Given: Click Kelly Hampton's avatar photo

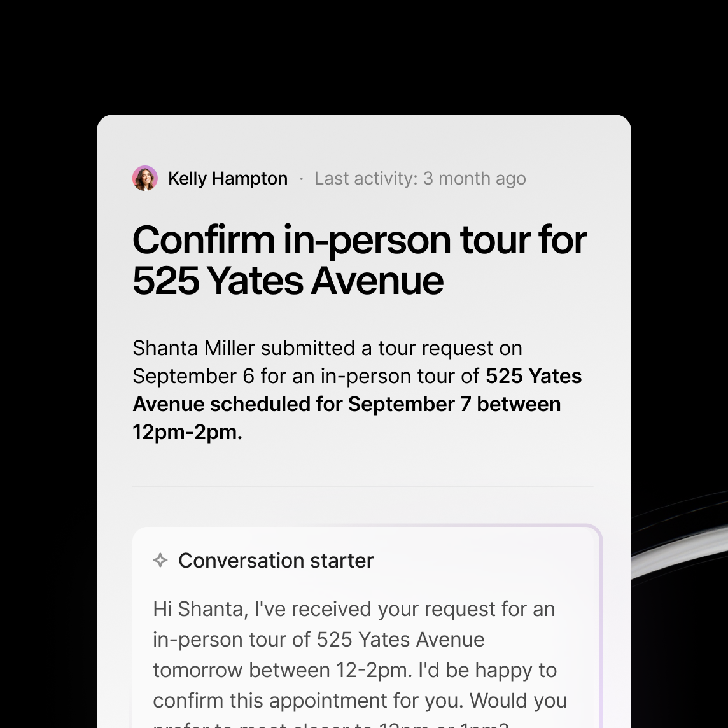Looking at the screenshot, I should (145, 178).
